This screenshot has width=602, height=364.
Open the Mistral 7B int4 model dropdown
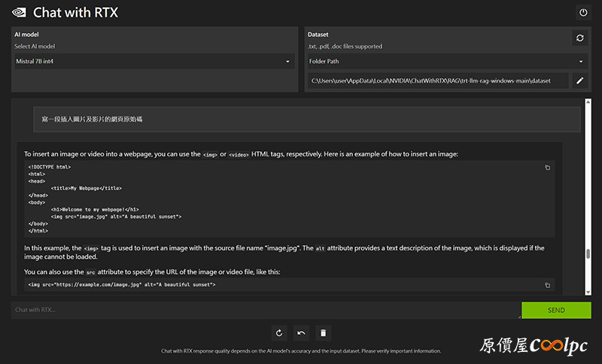point(155,62)
